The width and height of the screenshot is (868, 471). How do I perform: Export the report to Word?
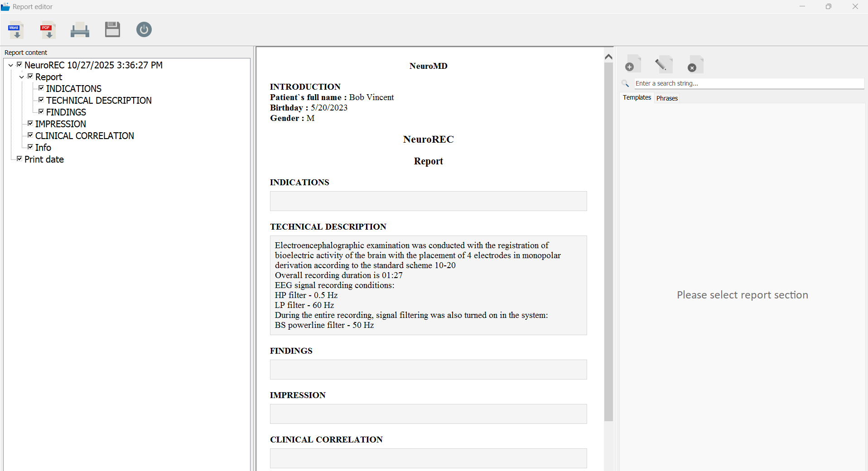click(x=16, y=30)
